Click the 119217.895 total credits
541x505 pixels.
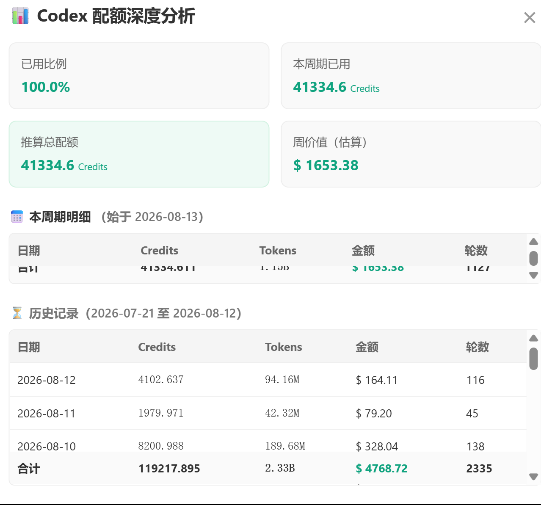(169, 468)
